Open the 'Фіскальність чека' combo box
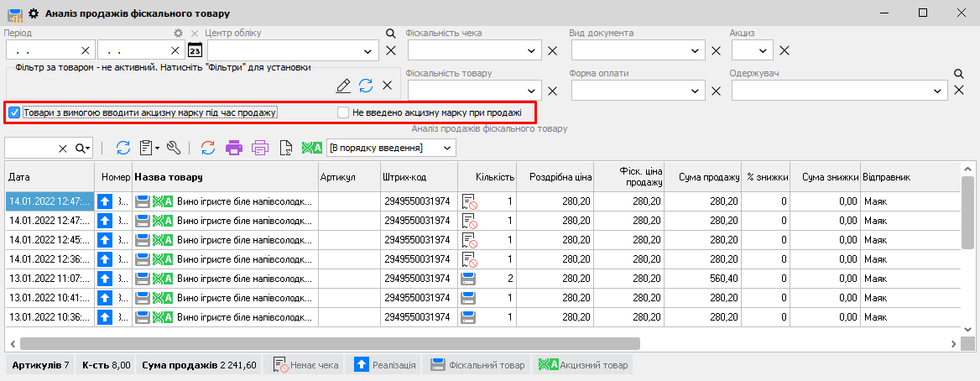This screenshot has width=980, height=381. [532, 51]
